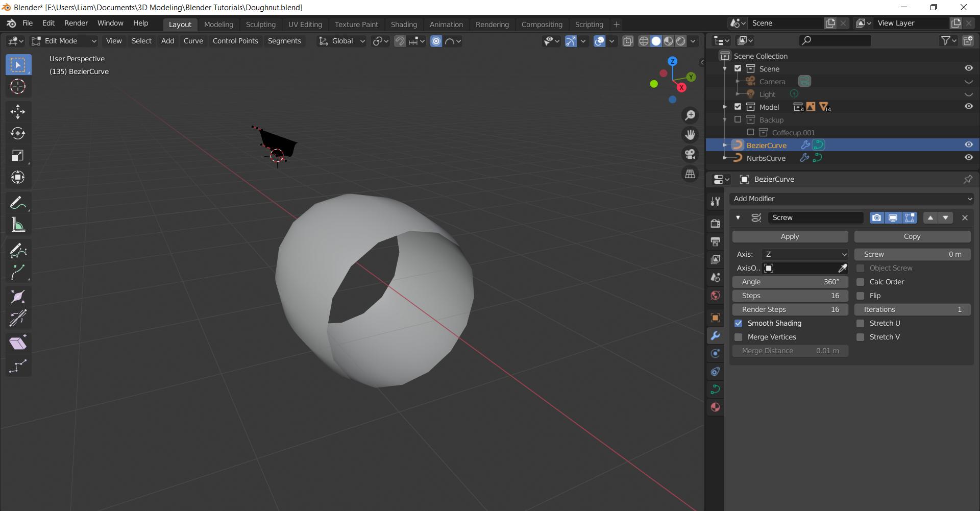Screen dimensions: 980x511
Task: Switch to the UV Editing workspace tab
Action: [x=305, y=24]
